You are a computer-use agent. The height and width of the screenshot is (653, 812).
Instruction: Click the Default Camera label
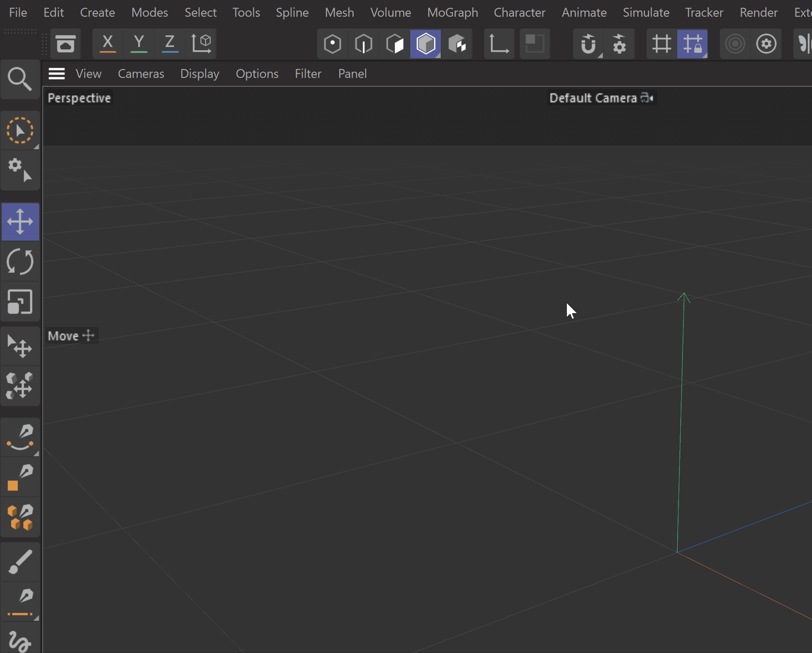click(x=593, y=98)
